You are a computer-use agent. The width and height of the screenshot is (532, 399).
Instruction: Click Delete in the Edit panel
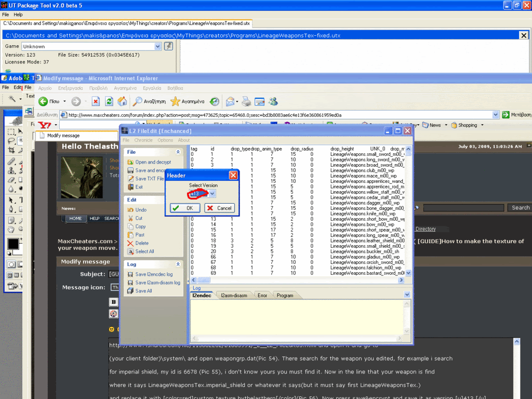click(141, 243)
